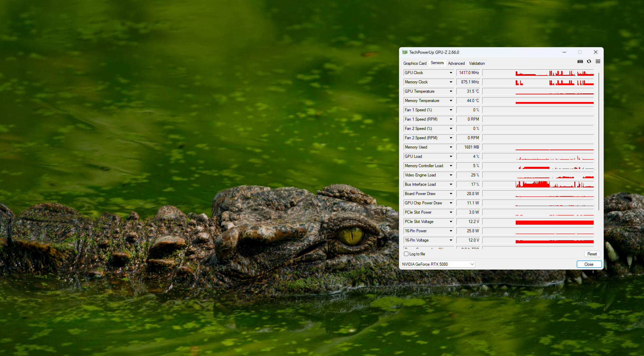Click the GPU-Z title bar app icon
This screenshot has height=356, width=644.
pyautogui.click(x=405, y=52)
